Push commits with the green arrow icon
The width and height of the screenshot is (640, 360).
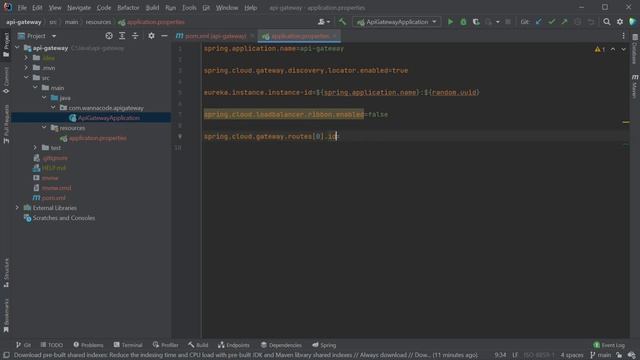(564, 22)
